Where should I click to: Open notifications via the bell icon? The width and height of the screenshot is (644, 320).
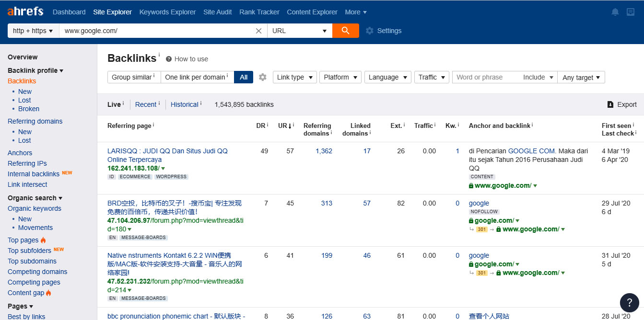point(615,11)
